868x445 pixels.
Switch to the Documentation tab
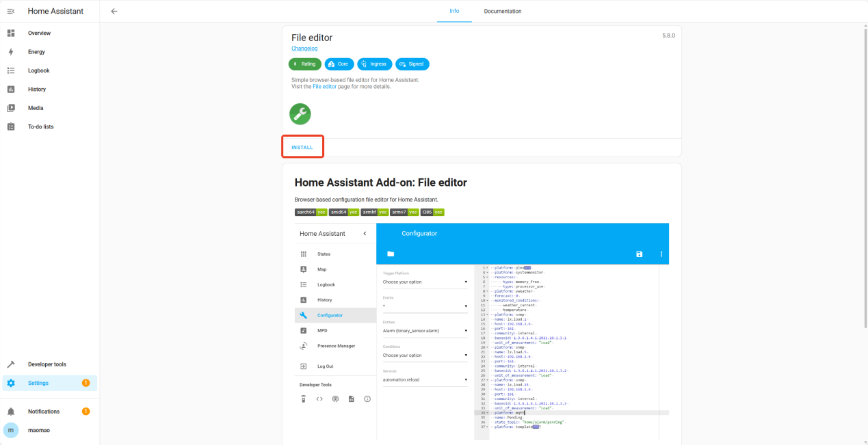(503, 11)
